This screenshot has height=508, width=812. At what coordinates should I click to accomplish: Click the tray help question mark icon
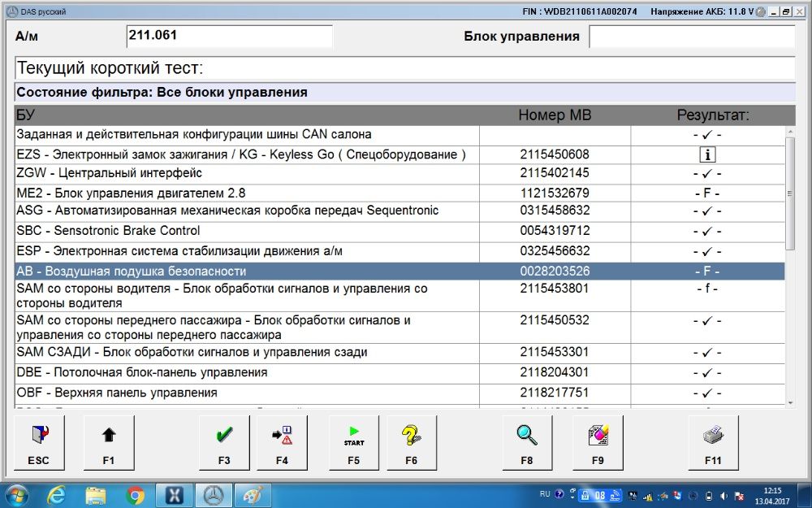click(559, 494)
